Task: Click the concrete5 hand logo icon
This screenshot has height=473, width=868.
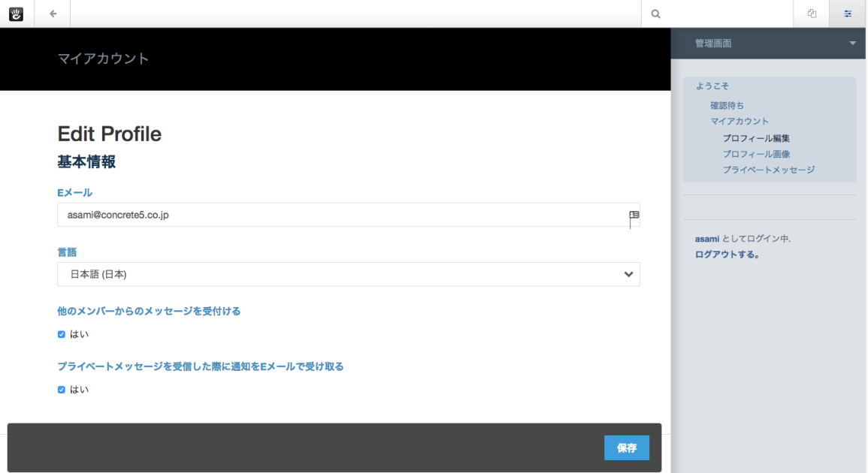Action: [x=16, y=14]
